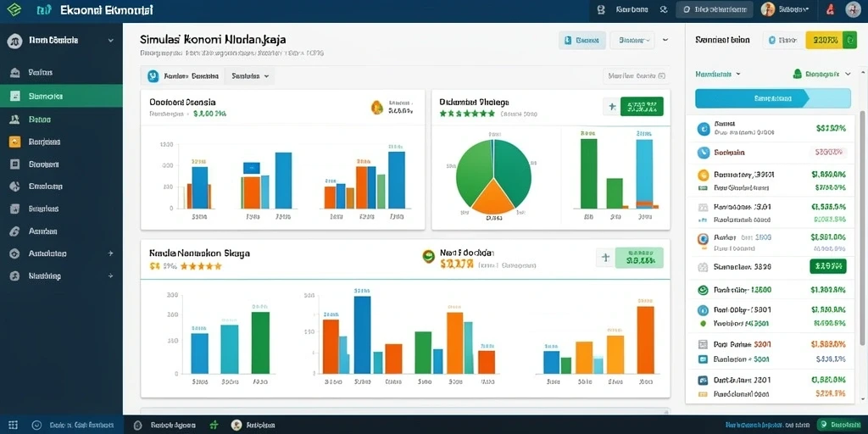The width and height of the screenshot is (868, 434).
Task: Expand the green-lock dropdown chevron in the right panel
Action: [x=847, y=74]
